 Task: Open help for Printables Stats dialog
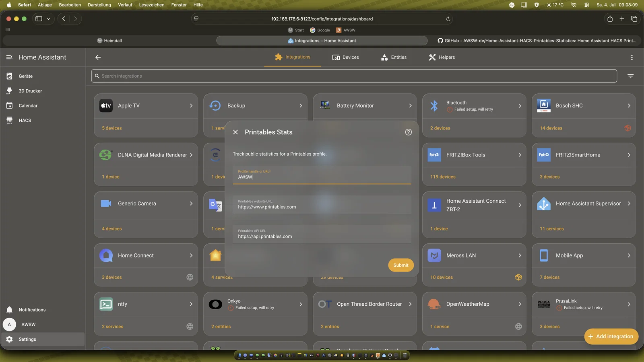click(408, 132)
